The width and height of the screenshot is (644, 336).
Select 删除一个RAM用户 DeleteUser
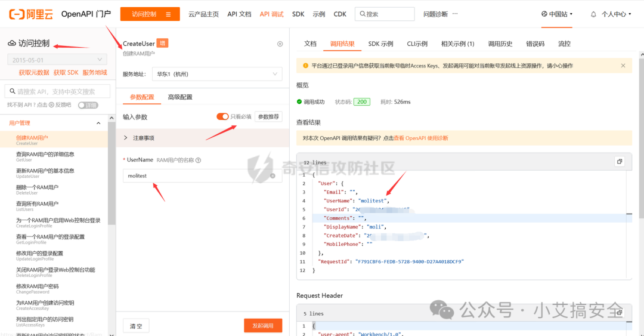tap(54, 189)
